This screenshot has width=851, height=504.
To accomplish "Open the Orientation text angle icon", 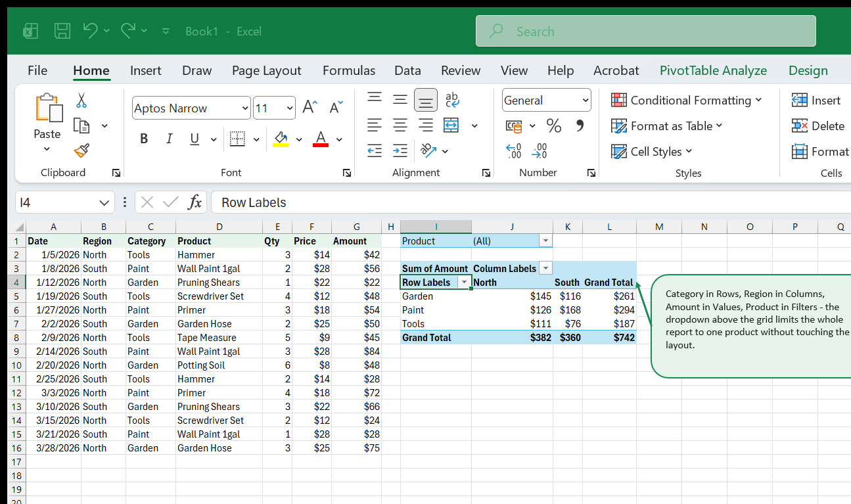I will pyautogui.click(x=428, y=150).
